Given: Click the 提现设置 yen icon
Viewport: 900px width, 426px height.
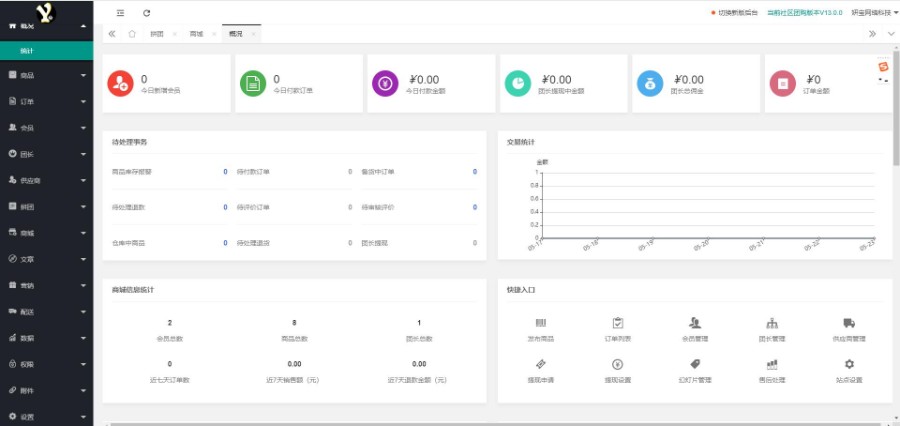Looking at the screenshot, I should 617,365.
